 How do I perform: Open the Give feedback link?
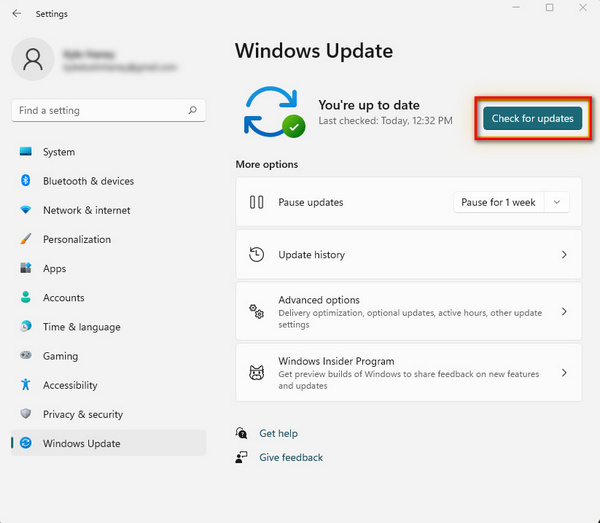pyautogui.click(x=291, y=457)
